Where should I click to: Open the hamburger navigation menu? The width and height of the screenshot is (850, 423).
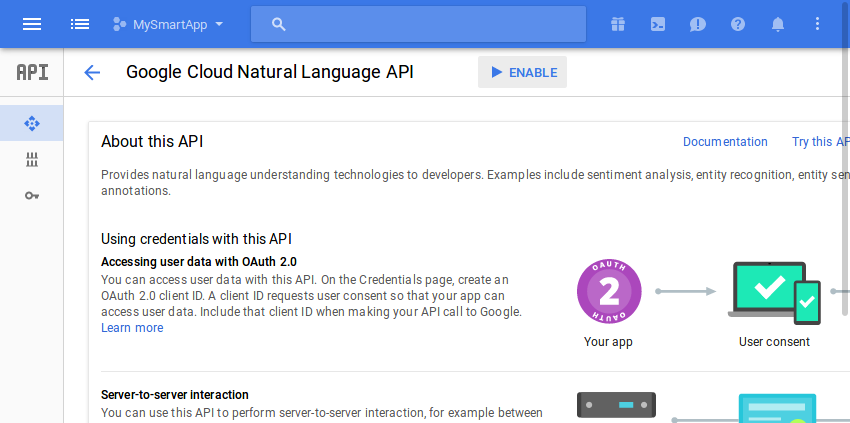pos(32,24)
